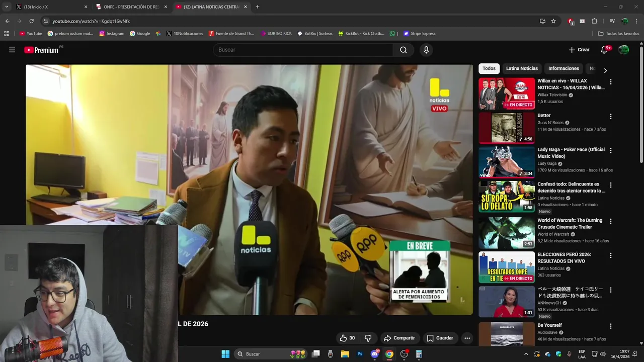Open the volume control in tray
644x362 pixels.
coord(603,354)
